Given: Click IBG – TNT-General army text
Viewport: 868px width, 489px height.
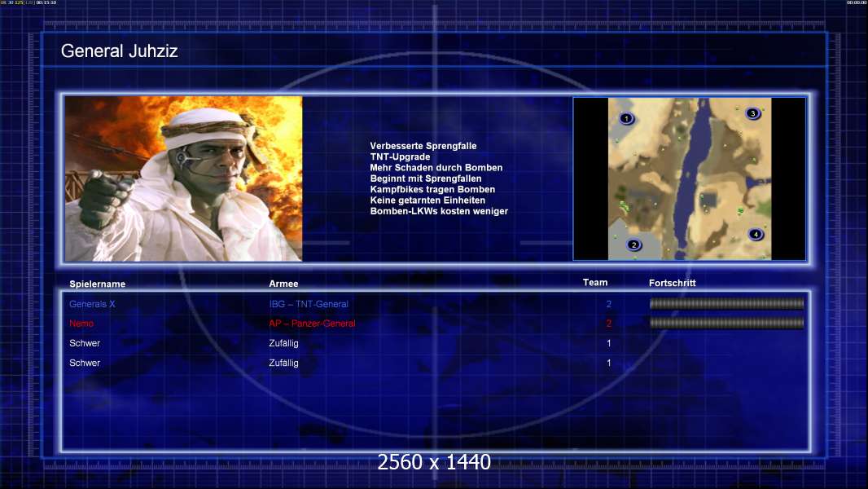Looking at the screenshot, I should [x=309, y=304].
